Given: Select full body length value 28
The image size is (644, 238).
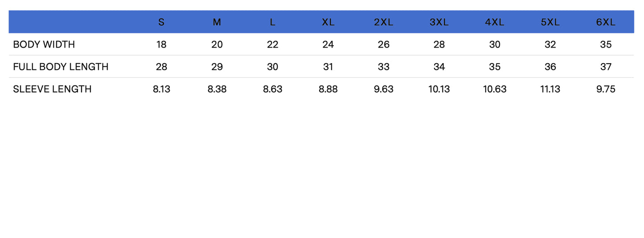Looking at the screenshot, I should click(161, 67).
